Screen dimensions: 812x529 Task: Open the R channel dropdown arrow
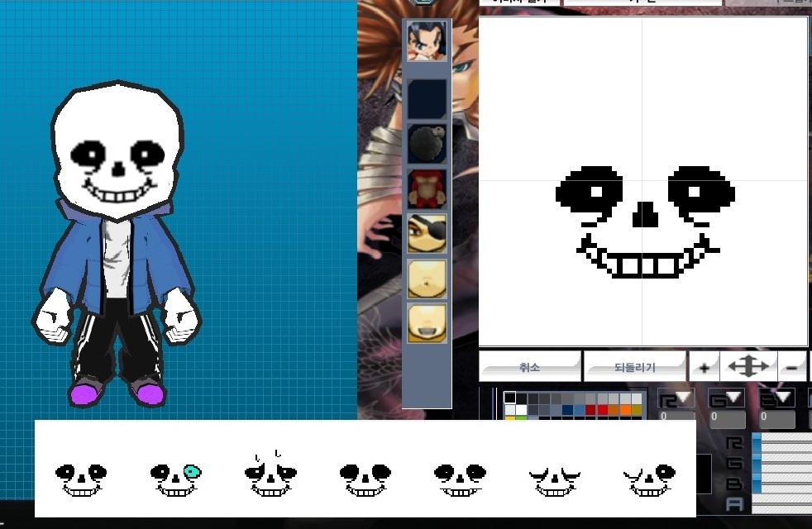683,398
